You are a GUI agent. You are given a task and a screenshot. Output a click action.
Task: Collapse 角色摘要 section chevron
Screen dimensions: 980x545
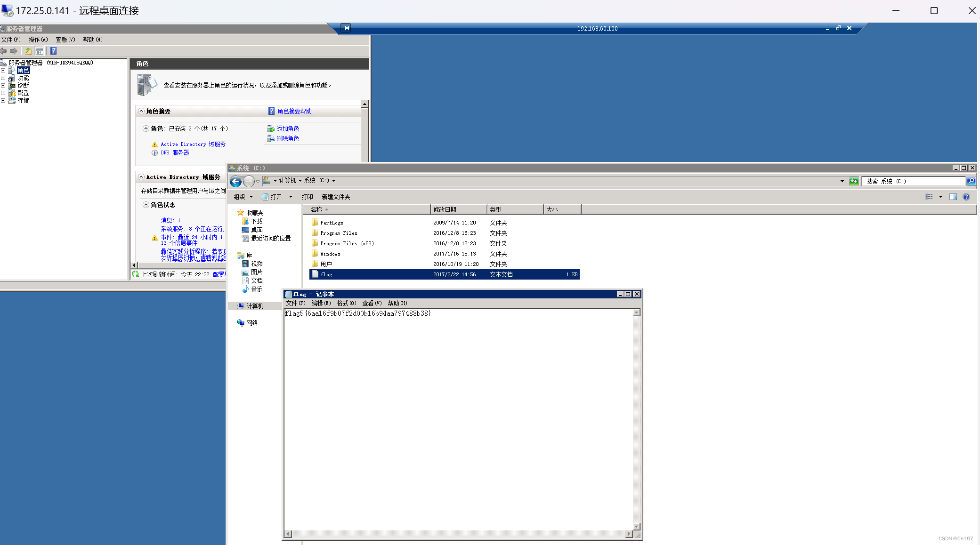tap(141, 111)
